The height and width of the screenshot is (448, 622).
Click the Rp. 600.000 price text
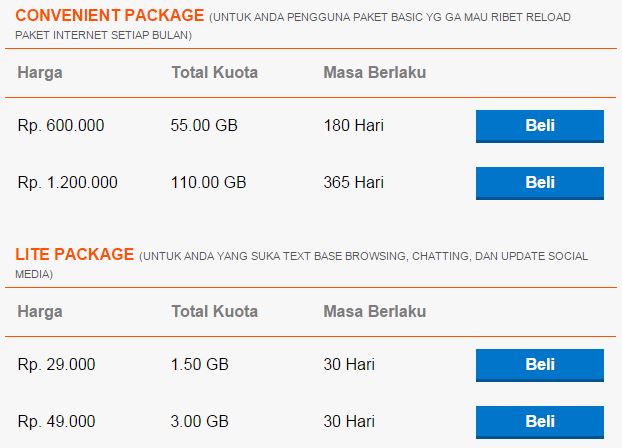tap(61, 125)
